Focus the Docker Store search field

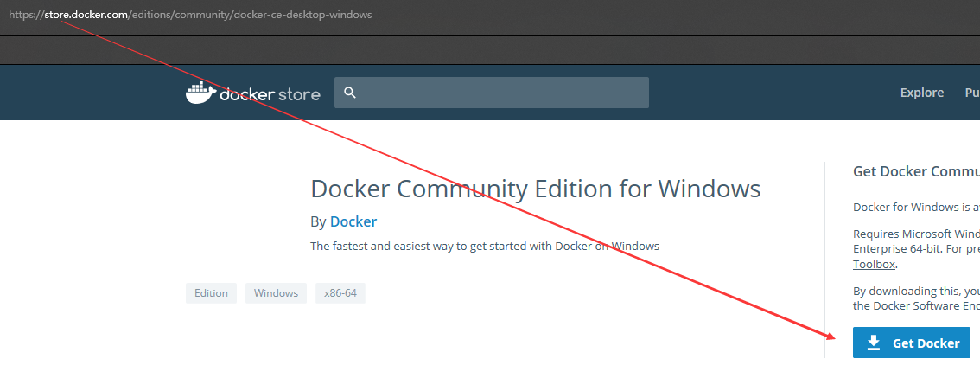(491, 93)
